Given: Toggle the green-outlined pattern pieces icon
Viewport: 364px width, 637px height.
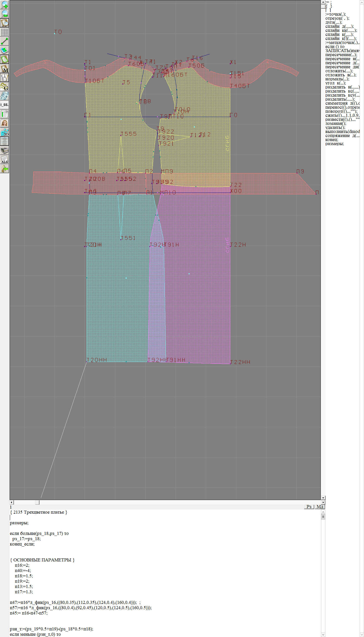Looking at the screenshot, I should [x=5, y=60].
